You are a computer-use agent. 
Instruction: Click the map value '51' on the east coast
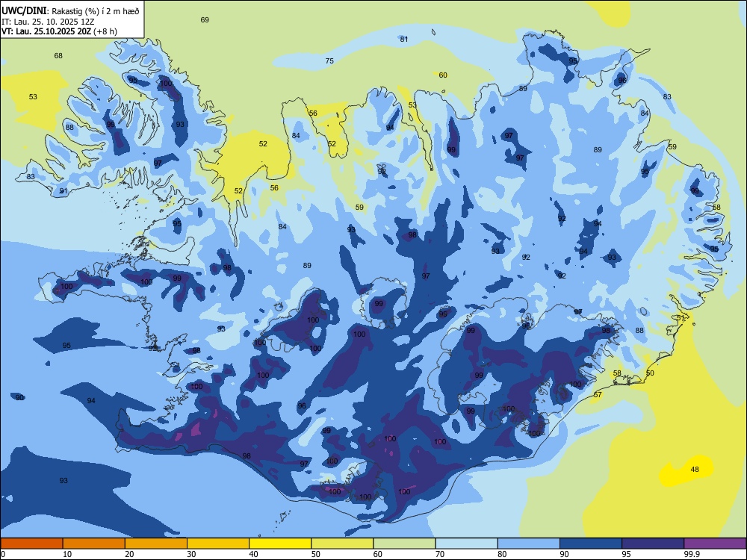point(681,318)
